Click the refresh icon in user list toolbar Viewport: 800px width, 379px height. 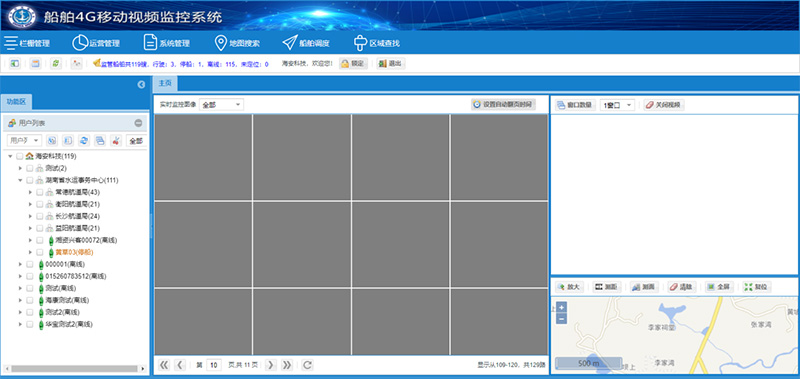coord(84,141)
